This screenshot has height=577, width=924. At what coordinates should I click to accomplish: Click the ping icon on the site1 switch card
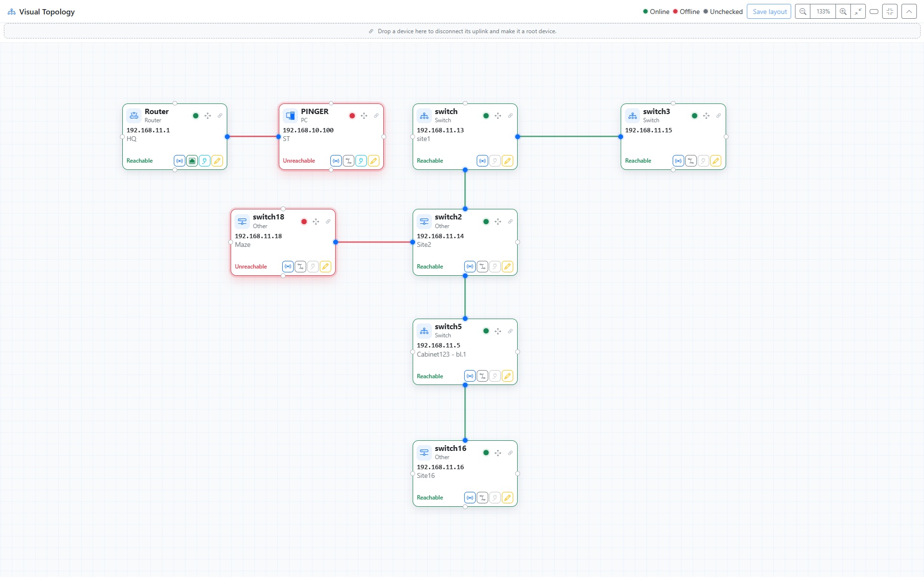(482, 161)
